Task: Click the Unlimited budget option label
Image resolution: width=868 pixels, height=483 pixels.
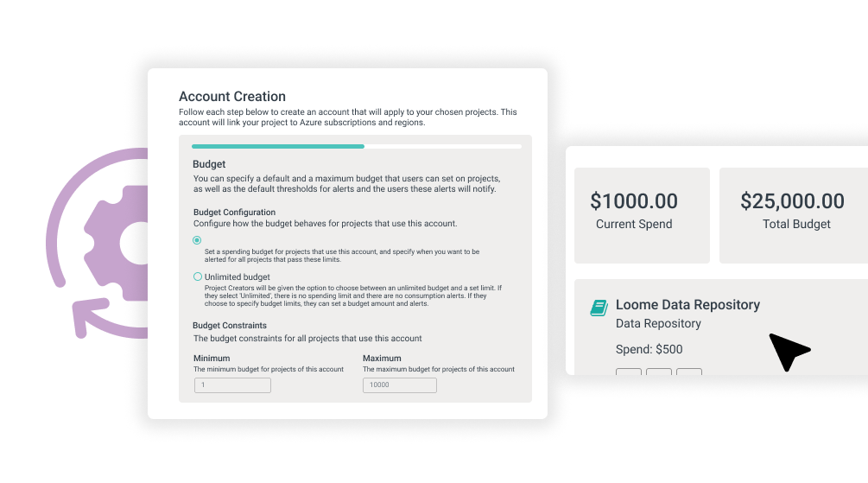Action: tap(237, 277)
